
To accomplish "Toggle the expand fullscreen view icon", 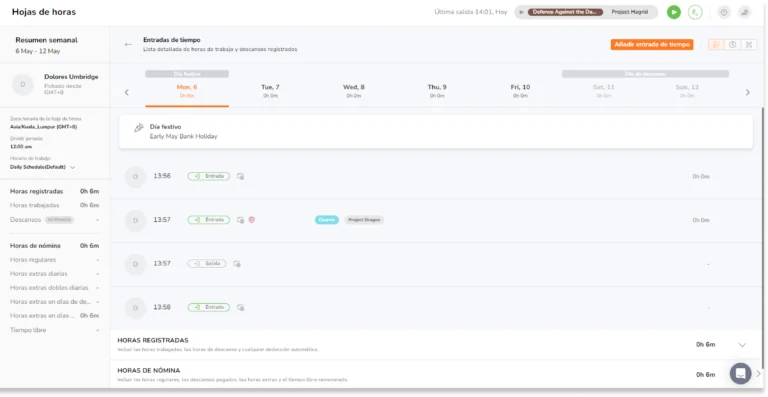I will [x=748, y=45].
